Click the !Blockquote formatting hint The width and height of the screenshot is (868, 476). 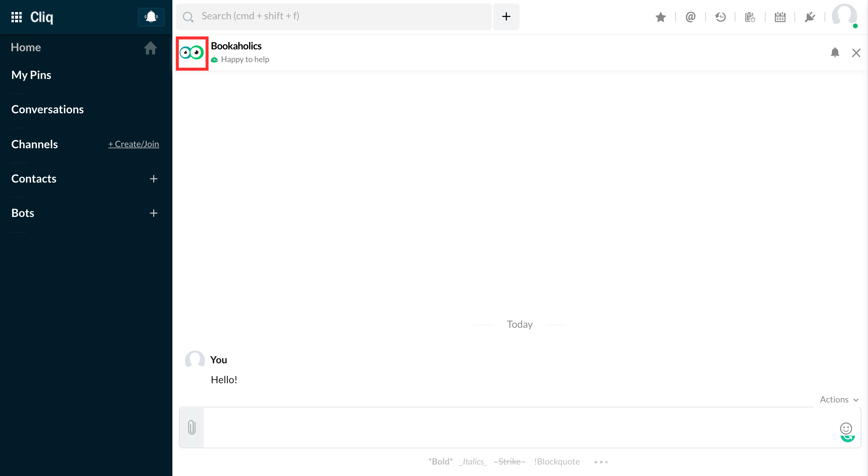coord(557,462)
